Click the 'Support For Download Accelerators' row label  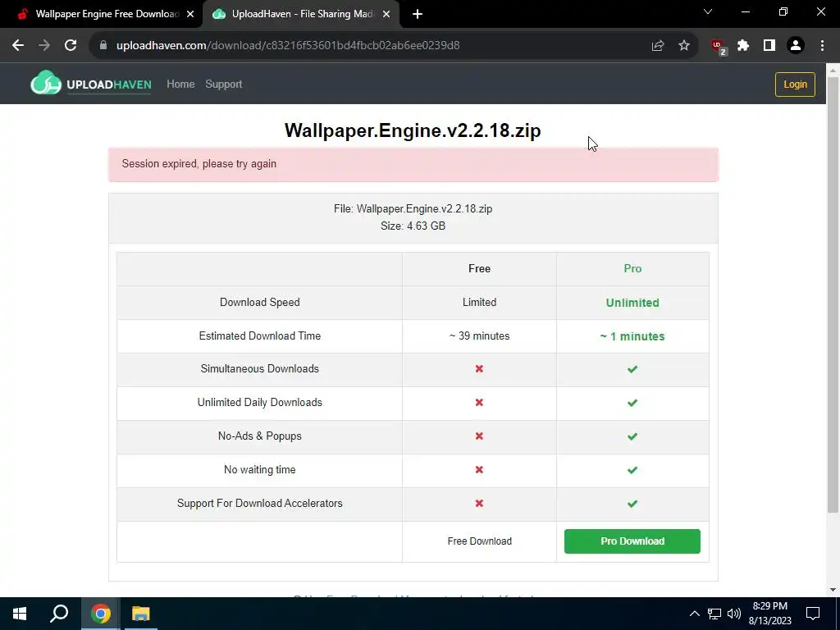point(260,503)
